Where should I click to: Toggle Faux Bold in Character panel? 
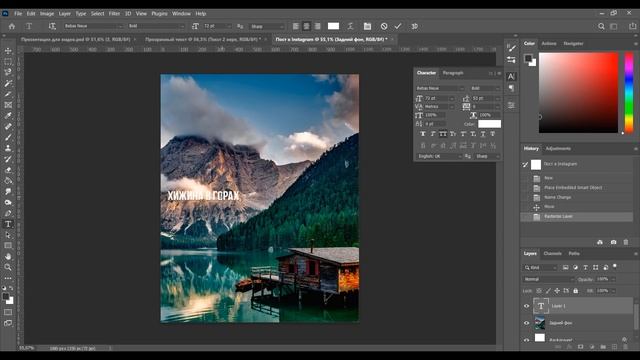tap(423, 134)
